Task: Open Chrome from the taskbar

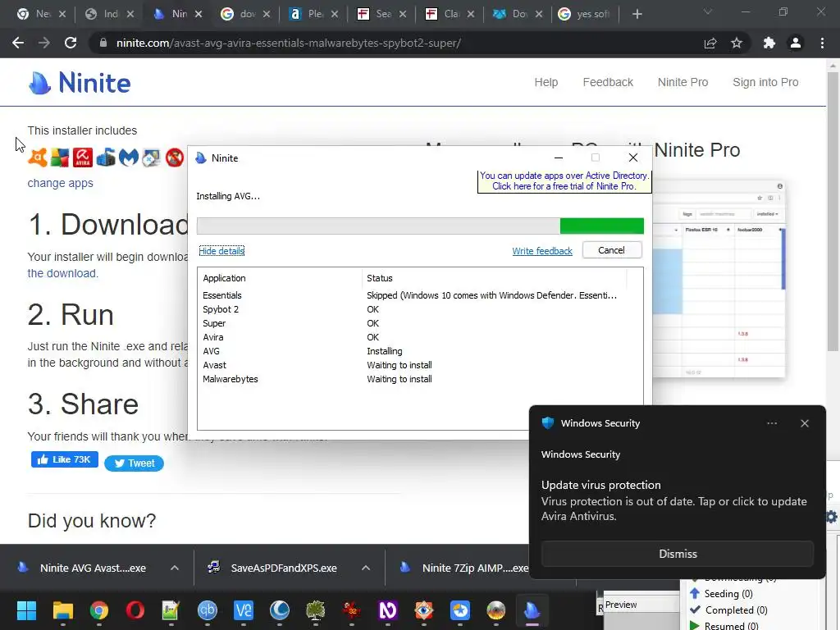Action: 99,610
